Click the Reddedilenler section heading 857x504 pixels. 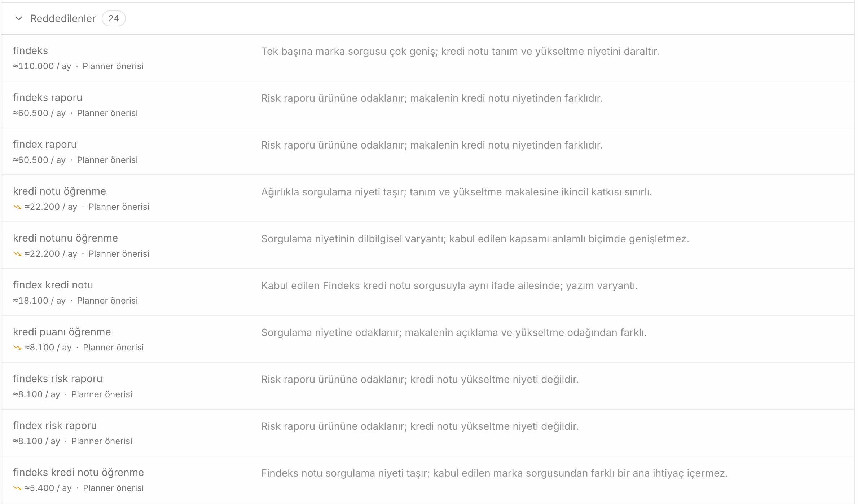63,18
